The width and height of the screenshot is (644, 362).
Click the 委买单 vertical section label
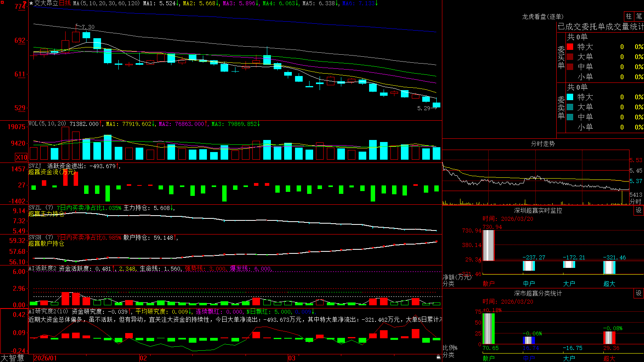pos(561,57)
